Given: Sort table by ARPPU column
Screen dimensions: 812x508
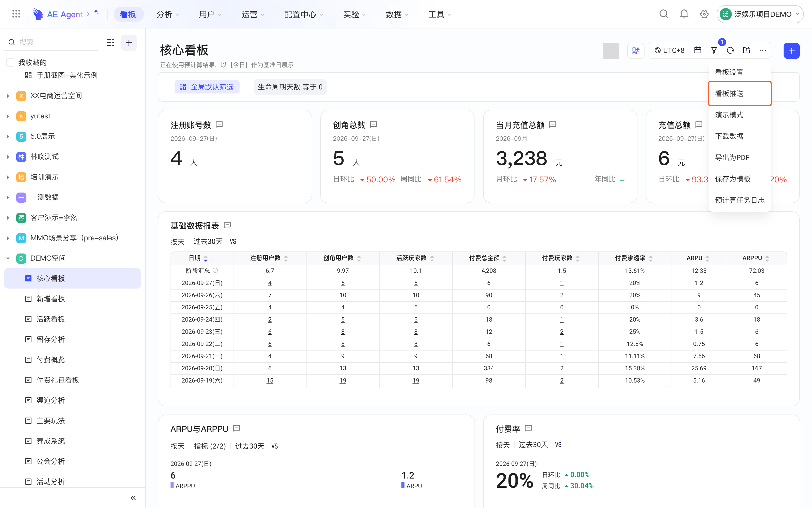Looking at the screenshot, I should point(767,258).
